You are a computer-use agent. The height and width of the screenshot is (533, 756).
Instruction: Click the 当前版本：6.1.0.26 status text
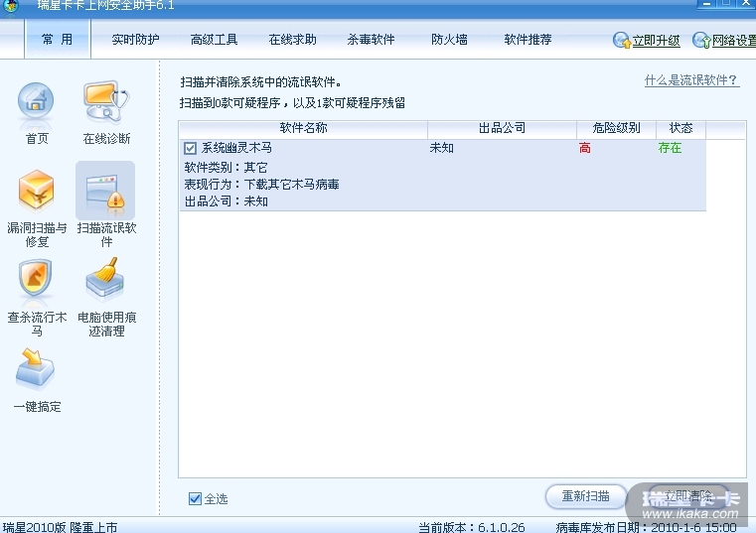coord(472,527)
